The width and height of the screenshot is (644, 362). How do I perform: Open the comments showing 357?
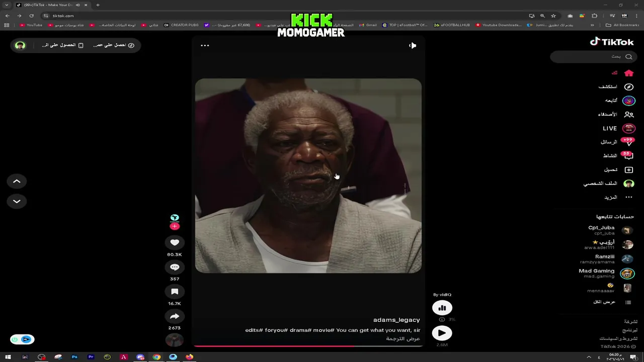point(175,267)
